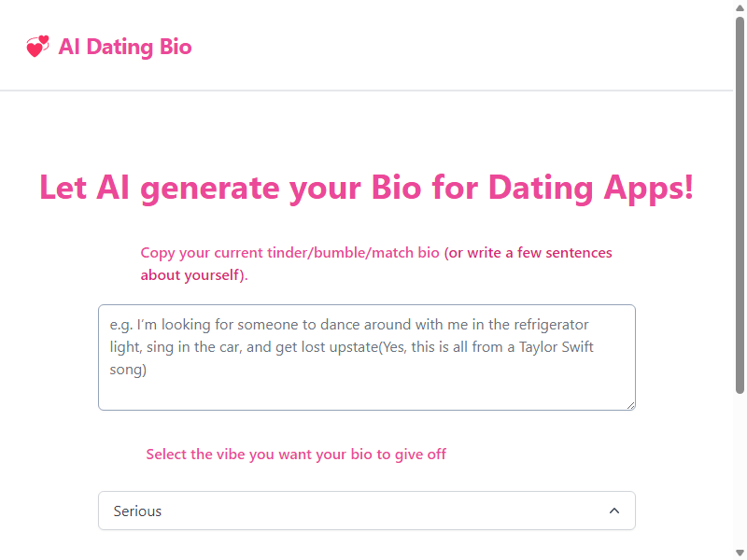Image resolution: width=747 pixels, height=560 pixels.
Task: Click the empty area at the bottom of the bio box
Action: (366, 394)
